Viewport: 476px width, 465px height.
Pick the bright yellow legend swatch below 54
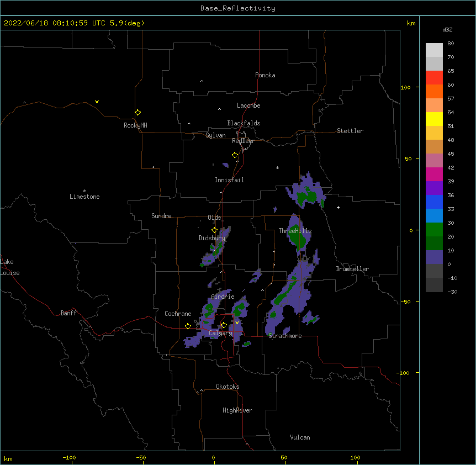coord(434,119)
